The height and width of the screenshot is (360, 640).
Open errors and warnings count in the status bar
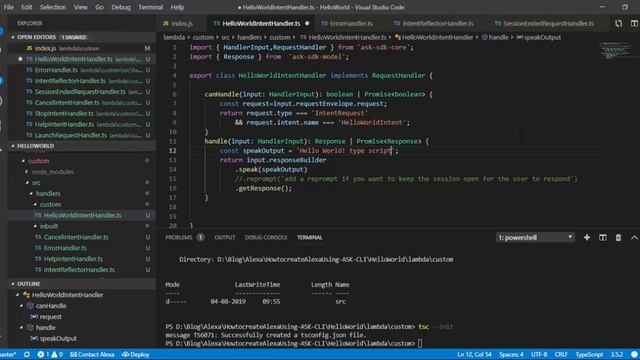coord(50,354)
